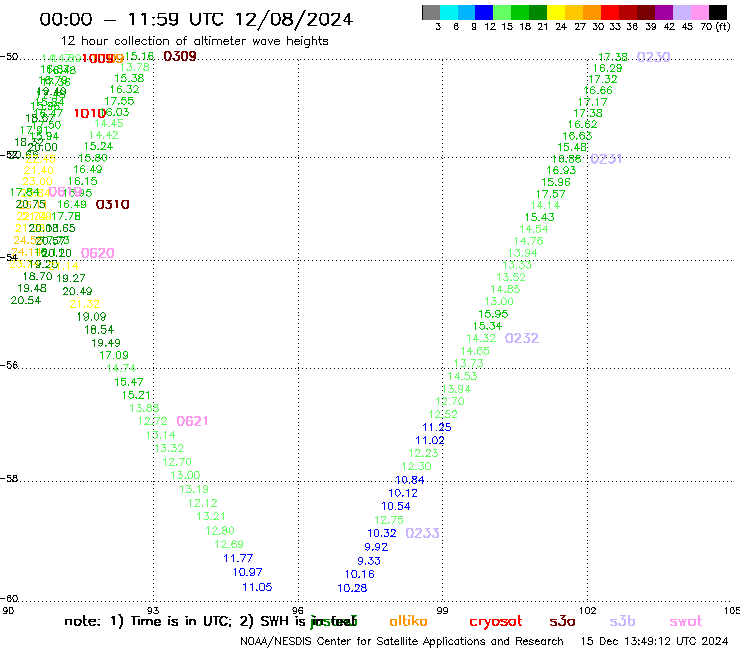This screenshot has height=650, width=740.
Task: Click the s3b pass time label 0233
Action: (x=422, y=533)
